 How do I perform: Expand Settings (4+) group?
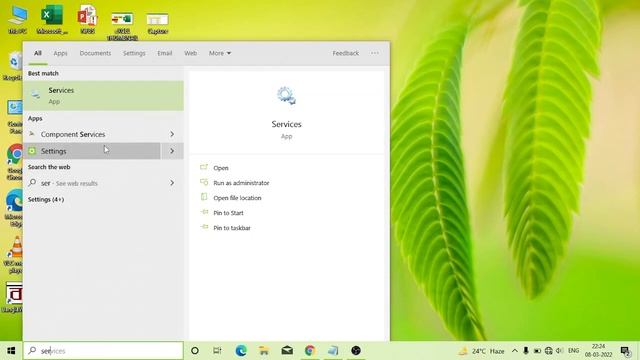(x=46, y=200)
